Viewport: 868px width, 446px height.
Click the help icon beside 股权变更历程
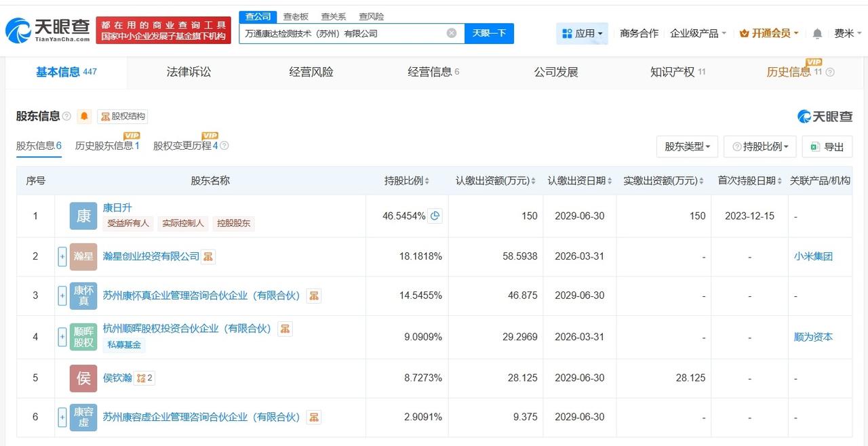[x=224, y=146]
